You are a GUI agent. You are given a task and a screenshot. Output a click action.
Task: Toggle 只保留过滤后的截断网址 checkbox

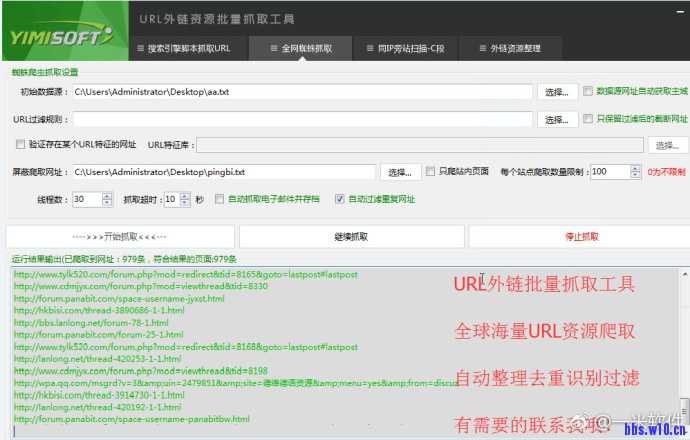click(588, 118)
